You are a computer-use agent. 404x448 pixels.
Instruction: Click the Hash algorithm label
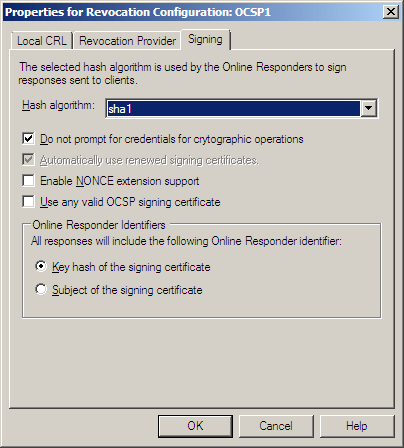point(58,105)
